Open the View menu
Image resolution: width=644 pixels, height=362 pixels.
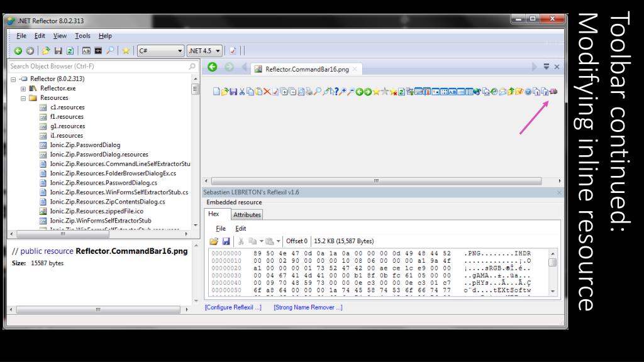[x=60, y=36]
